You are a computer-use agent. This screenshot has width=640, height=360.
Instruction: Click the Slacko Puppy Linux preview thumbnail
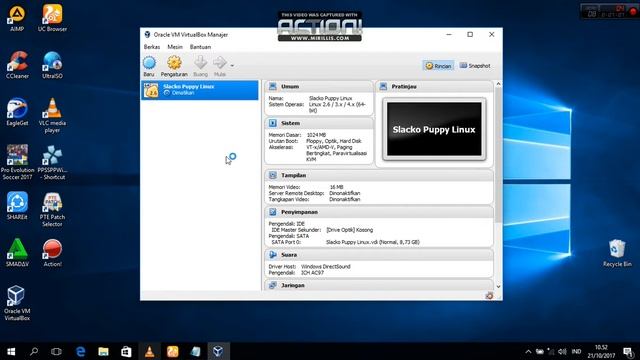(434, 129)
